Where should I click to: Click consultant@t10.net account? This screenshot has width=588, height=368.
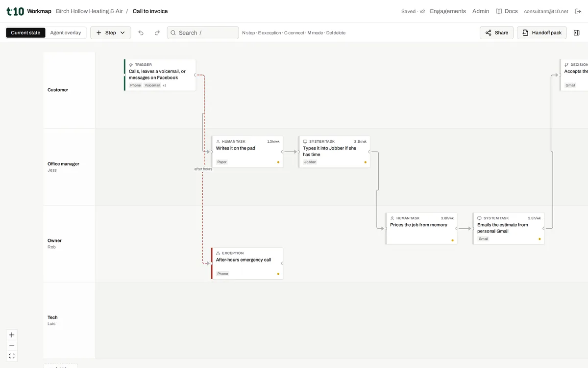[x=546, y=11]
